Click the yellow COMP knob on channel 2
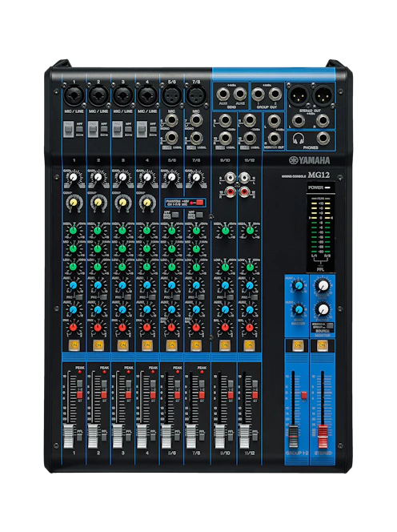Screen dimensions: 397x532 (98, 203)
